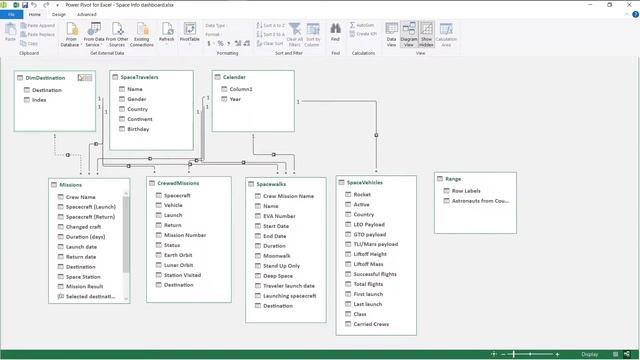
Task: Select the DimDestination table header
Action: [x=45, y=78]
